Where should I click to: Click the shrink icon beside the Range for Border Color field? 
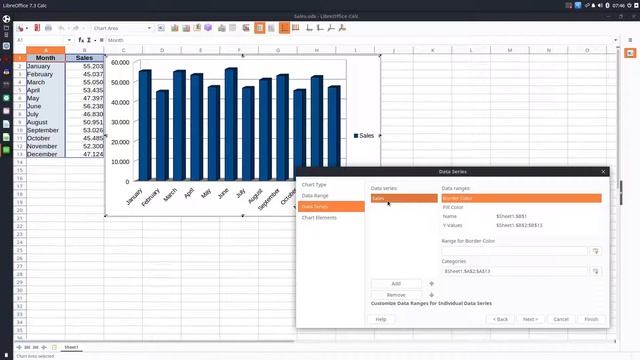tap(596, 251)
